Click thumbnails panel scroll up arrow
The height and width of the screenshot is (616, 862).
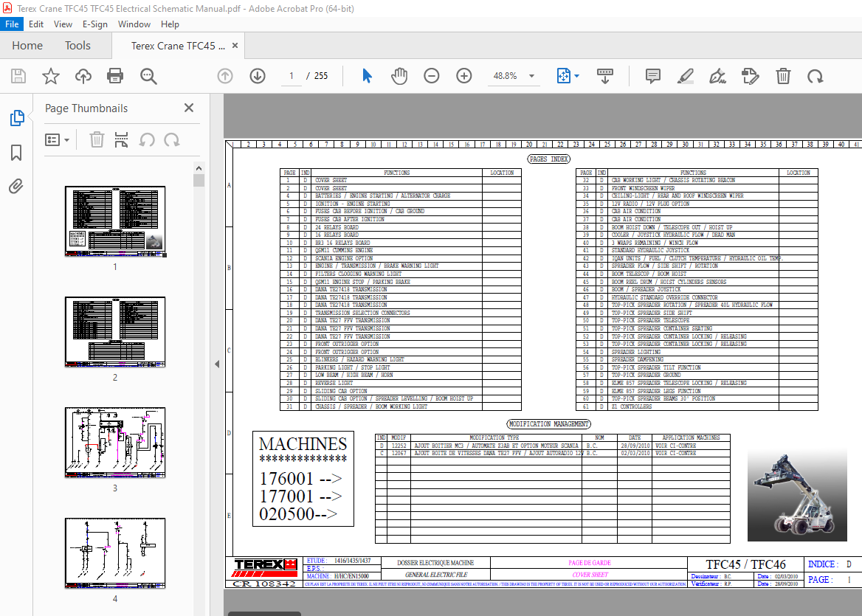click(199, 168)
